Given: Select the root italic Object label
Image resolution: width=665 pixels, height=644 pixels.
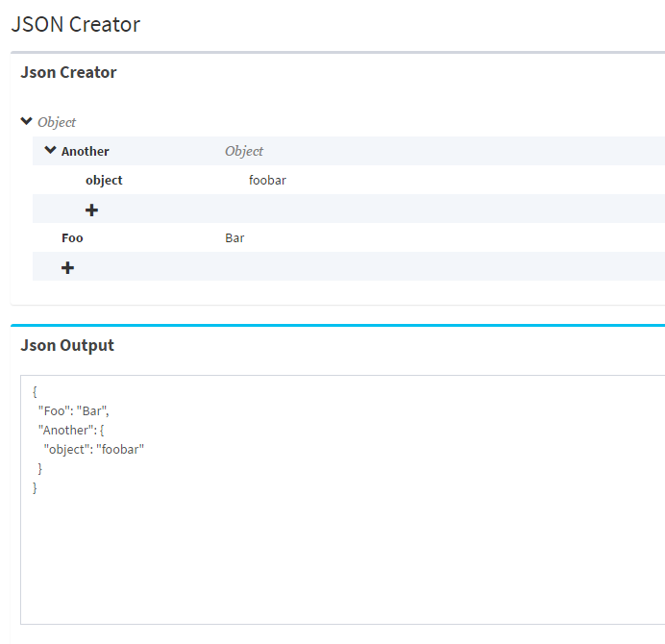Looking at the screenshot, I should pos(57,123).
